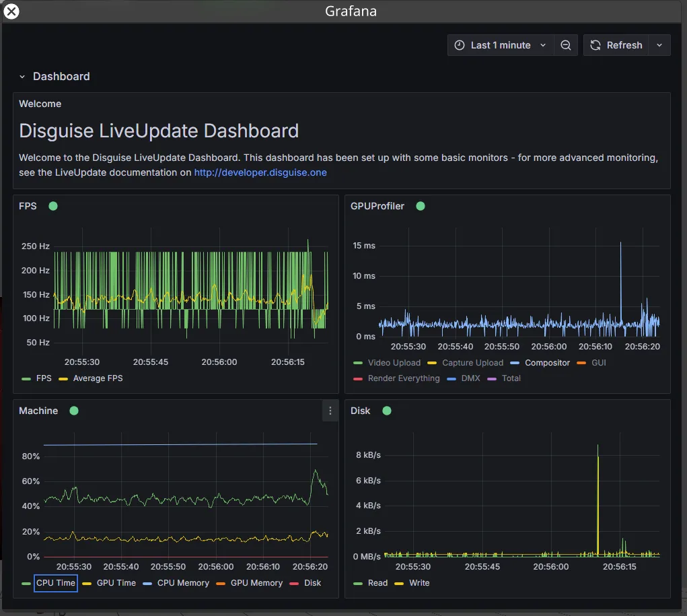Hide the CPU Time series in Machine legend
Image resolution: width=687 pixels, height=616 pixels.
coord(56,583)
